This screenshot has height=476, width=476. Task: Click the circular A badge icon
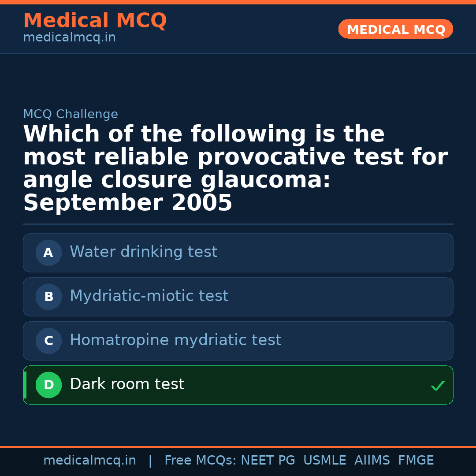tap(48, 253)
